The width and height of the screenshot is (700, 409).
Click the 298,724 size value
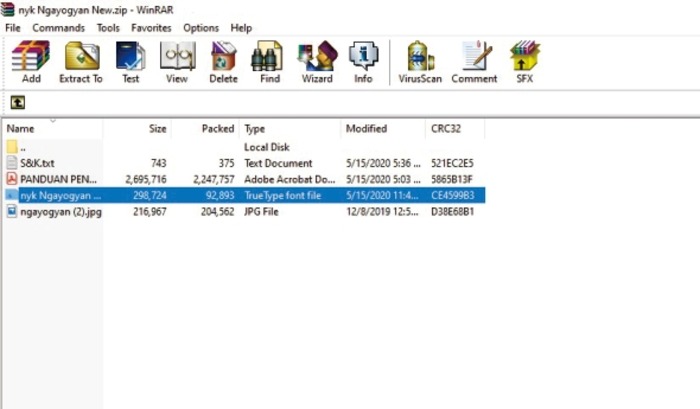(x=150, y=195)
